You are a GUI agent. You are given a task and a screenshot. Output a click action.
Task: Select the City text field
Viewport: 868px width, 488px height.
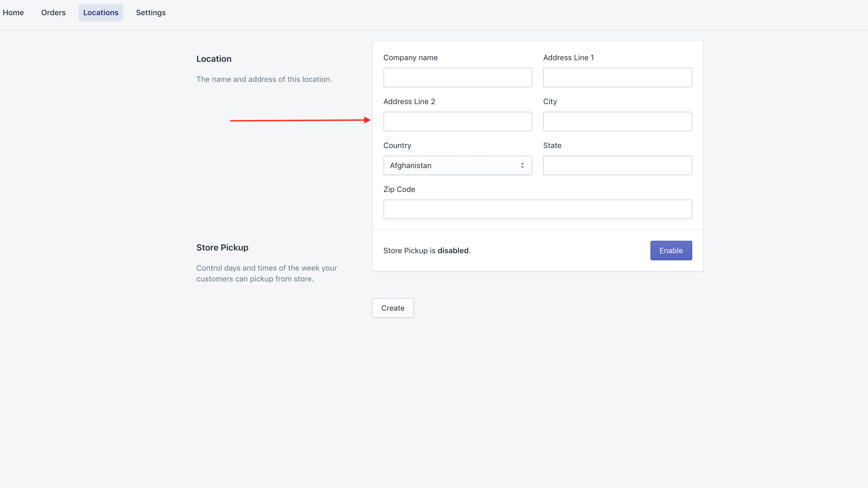pos(617,121)
